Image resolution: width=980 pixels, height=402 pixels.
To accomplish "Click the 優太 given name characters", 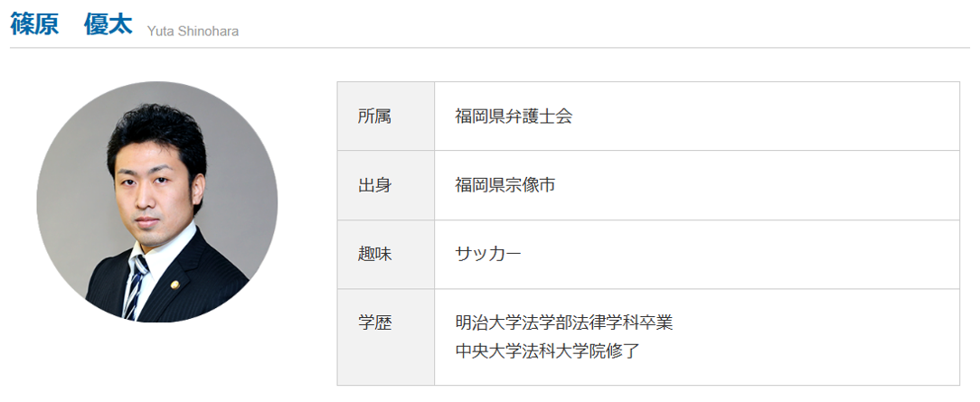I will (108, 24).
